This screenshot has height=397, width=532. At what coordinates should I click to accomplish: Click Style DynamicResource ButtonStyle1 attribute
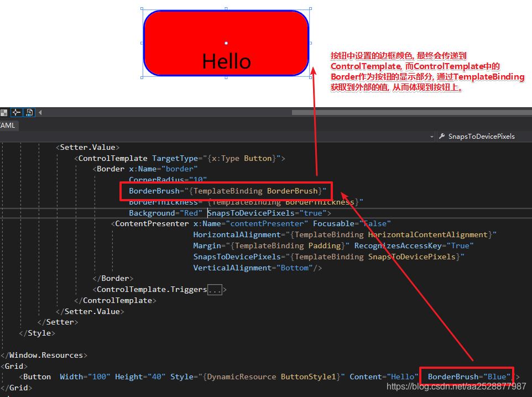click(x=258, y=377)
